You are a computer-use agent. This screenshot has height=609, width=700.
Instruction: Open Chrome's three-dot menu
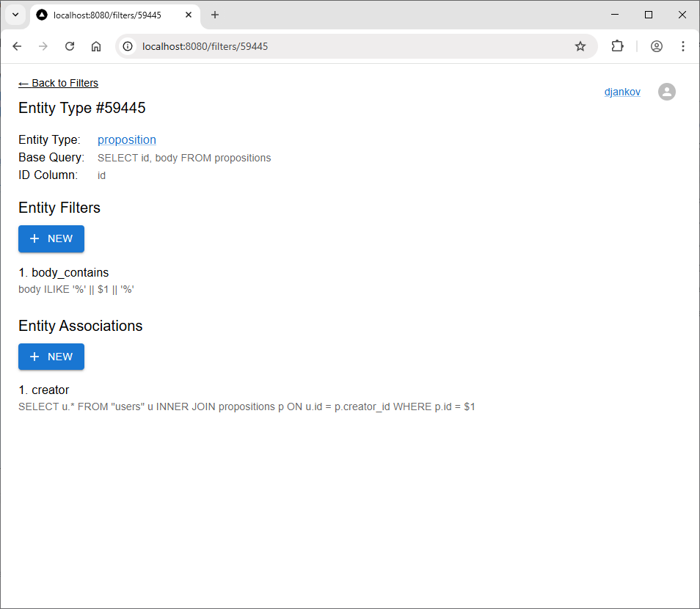tap(683, 46)
